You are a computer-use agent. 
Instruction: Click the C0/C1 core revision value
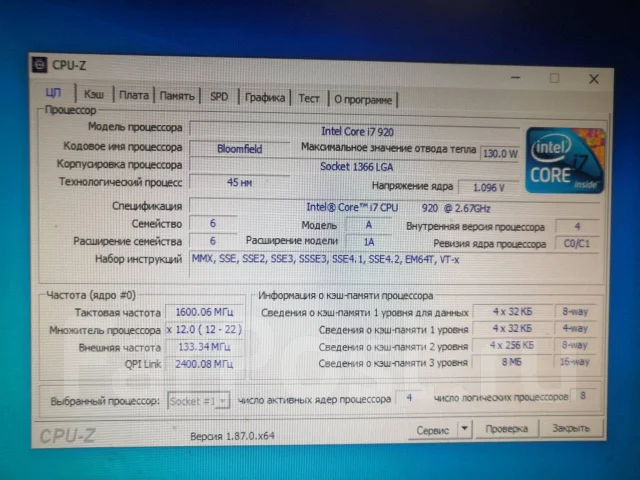[577, 244]
